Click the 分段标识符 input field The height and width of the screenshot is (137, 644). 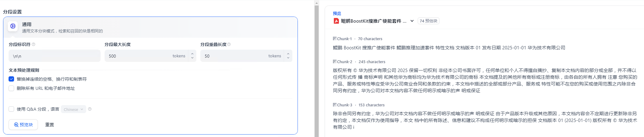pyautogui.click(x=54, y=56)
